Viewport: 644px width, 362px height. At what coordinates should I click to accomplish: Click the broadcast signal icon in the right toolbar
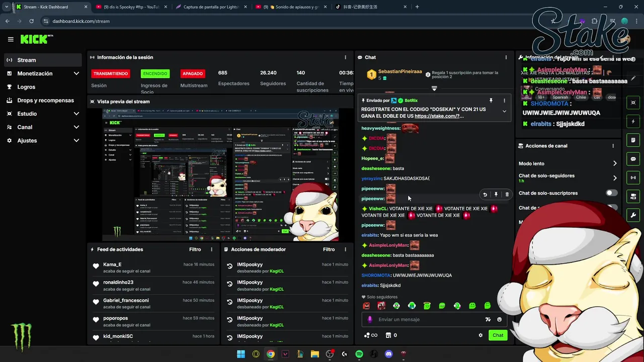click(x=633, y=177)
